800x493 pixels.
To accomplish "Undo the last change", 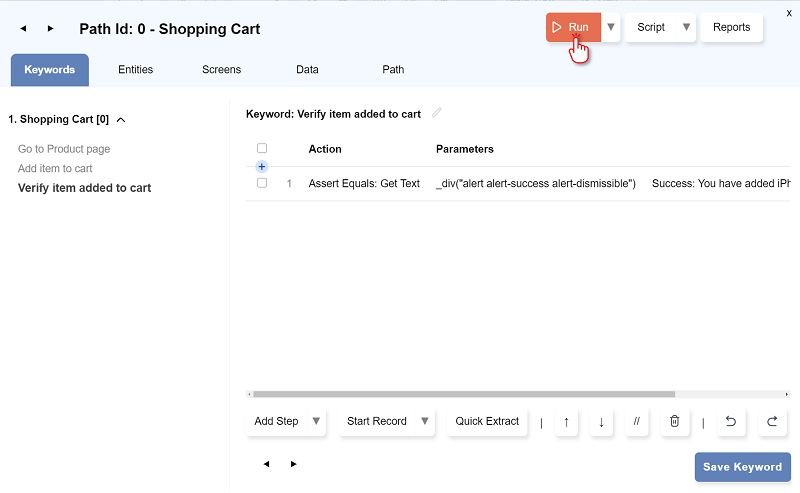I will (730, 422).
